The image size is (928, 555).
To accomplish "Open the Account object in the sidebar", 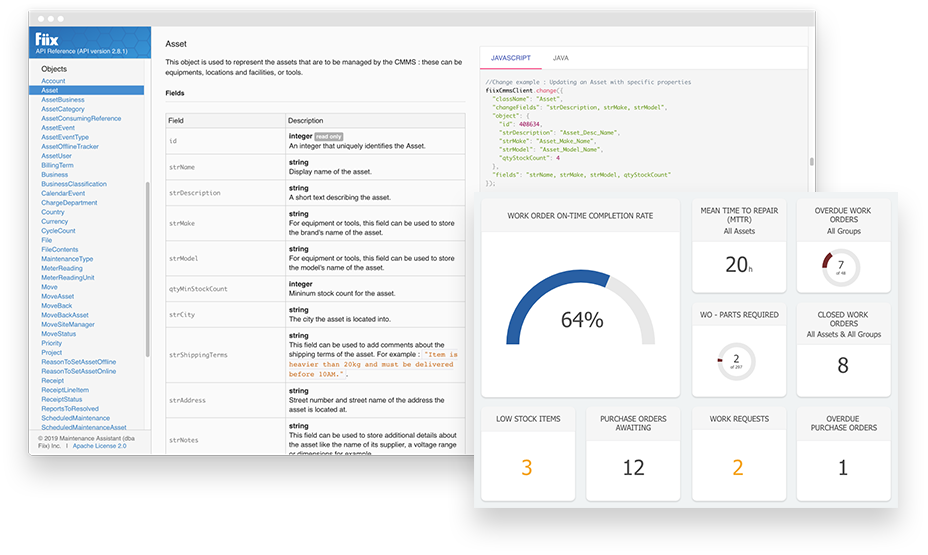I will 53,81.
